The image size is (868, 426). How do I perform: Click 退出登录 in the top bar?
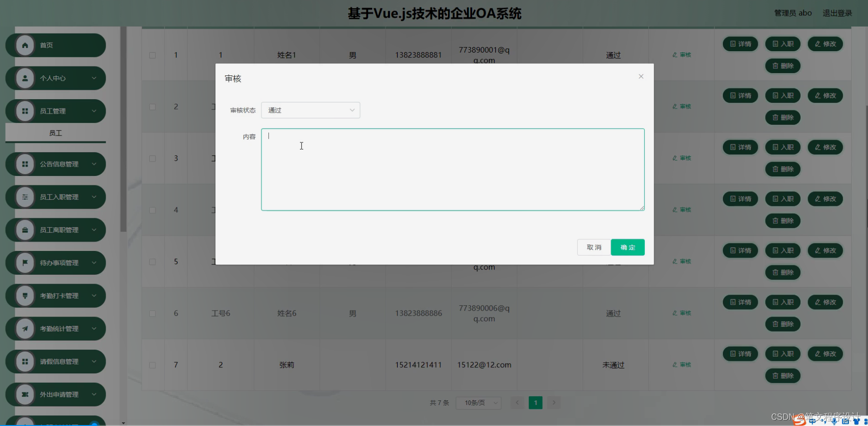[x=837, y=13]
